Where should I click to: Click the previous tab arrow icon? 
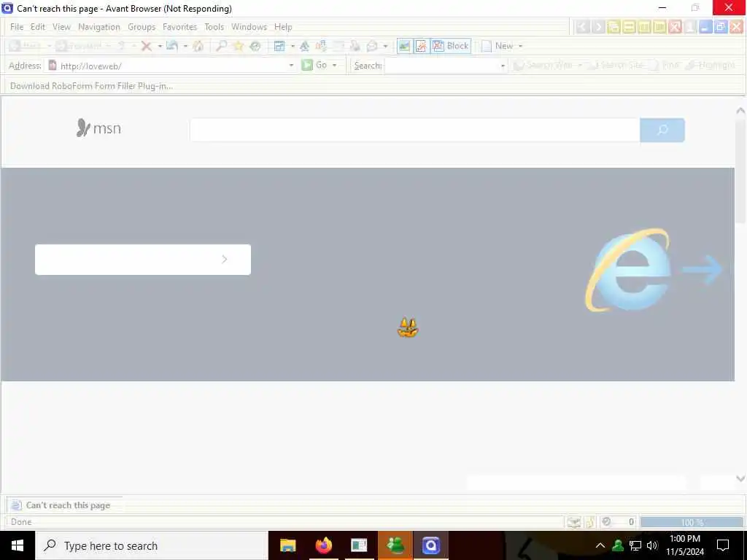click(x=581, y=27)
